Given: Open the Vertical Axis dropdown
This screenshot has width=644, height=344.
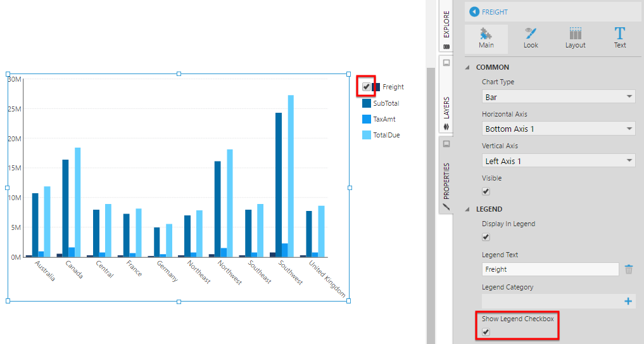Looking at the screenshot, I should (x=558, y=161).
